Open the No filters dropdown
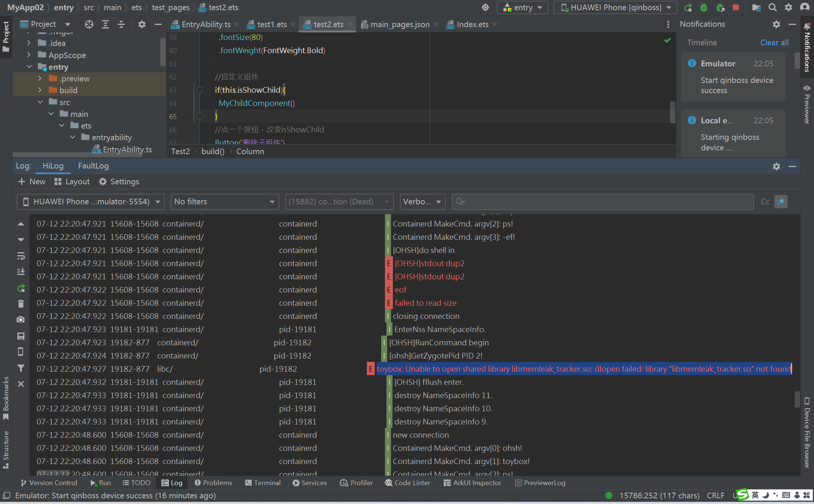The width and height of the screenshot is (814, 504). coord(225,202)
